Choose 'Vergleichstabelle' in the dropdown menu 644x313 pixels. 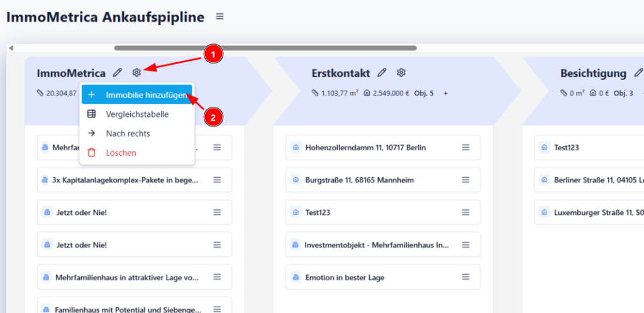(138, 114)
